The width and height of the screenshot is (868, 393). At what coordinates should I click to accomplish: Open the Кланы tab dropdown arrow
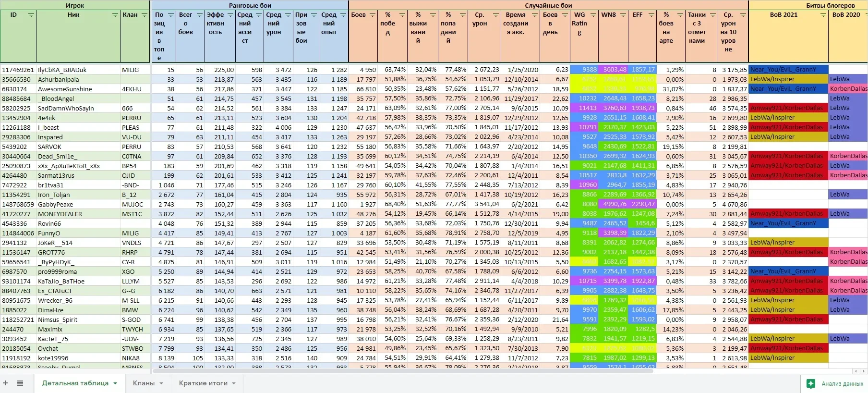point(161,383)
